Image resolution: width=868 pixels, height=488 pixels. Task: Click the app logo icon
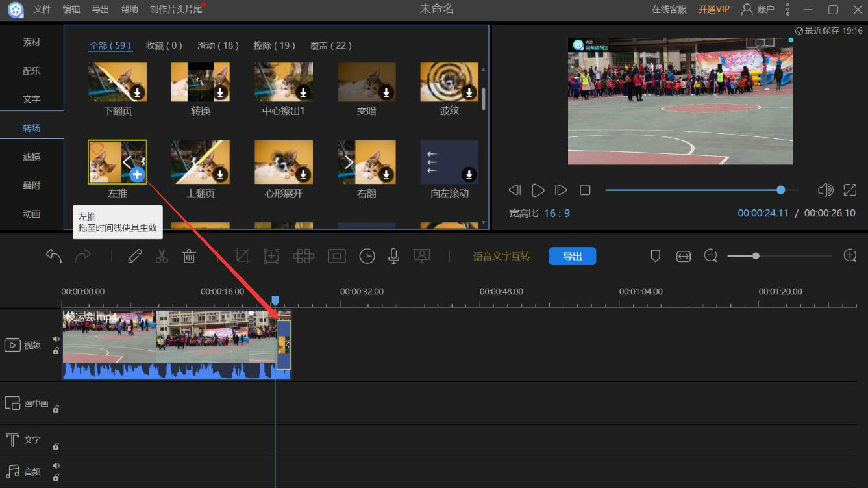click(x=16, y=10)
